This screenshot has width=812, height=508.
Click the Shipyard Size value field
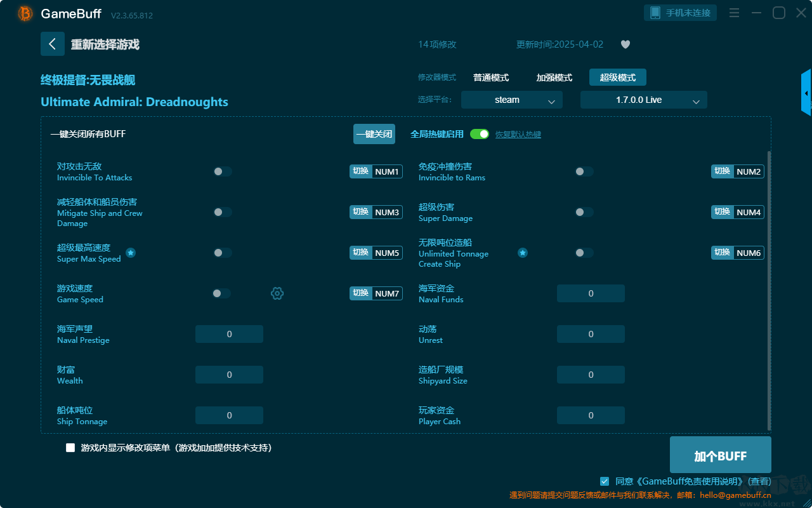point(591,375)
